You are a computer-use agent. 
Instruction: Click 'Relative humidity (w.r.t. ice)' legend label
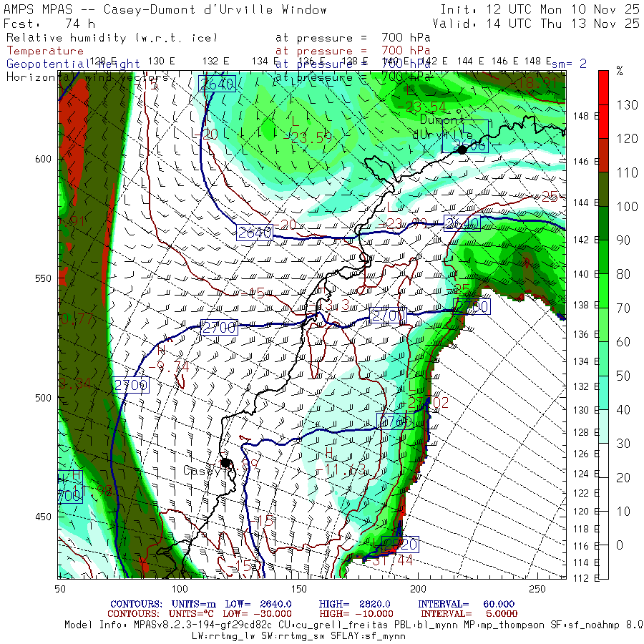point(112,38)
